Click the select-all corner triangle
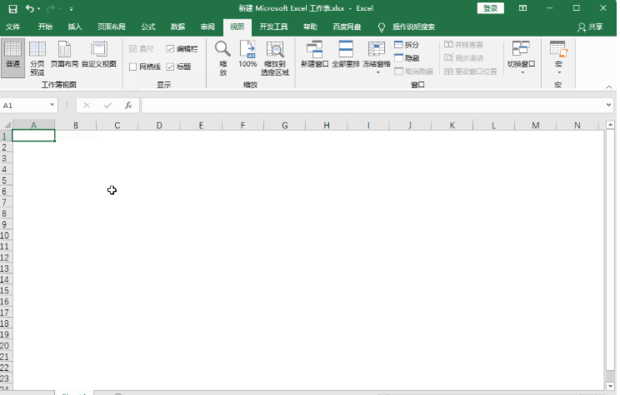 coord(7,125)
